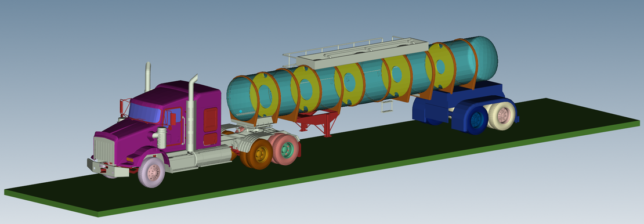Select the truck's front bumper
The image size is (644, 224).
coord(107,168)
